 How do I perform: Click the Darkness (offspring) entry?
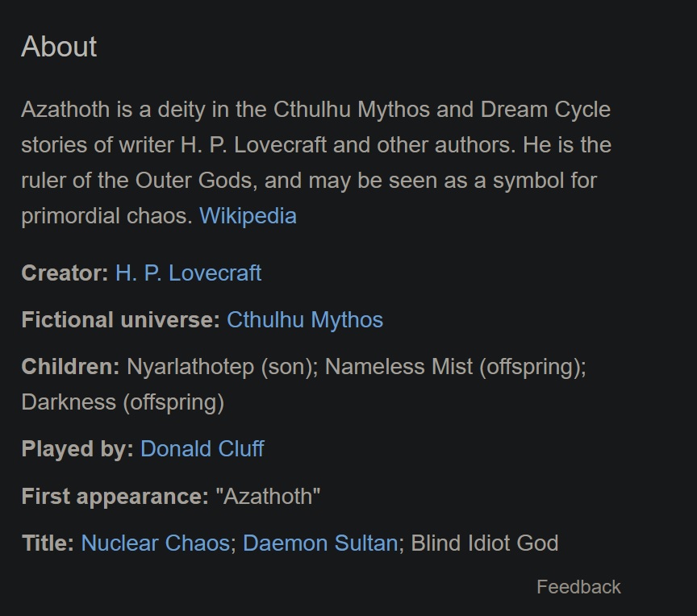[123, 402]
